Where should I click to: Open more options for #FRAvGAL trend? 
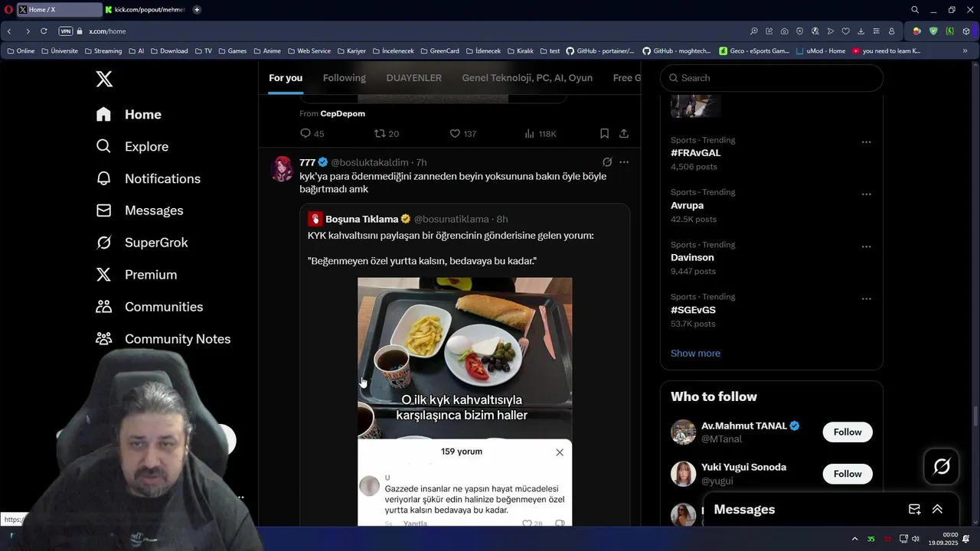(x=866, y=142)
